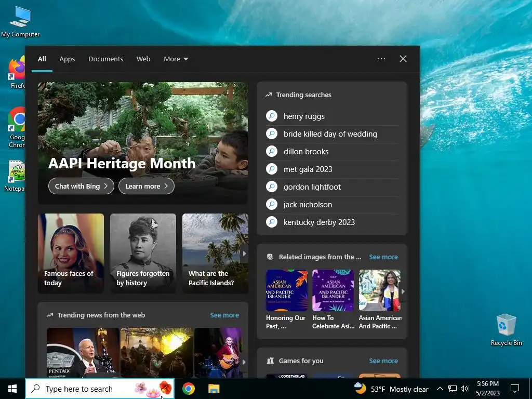
Task: Click the search icon beside henry ruggs
Action: click(272, 116)
